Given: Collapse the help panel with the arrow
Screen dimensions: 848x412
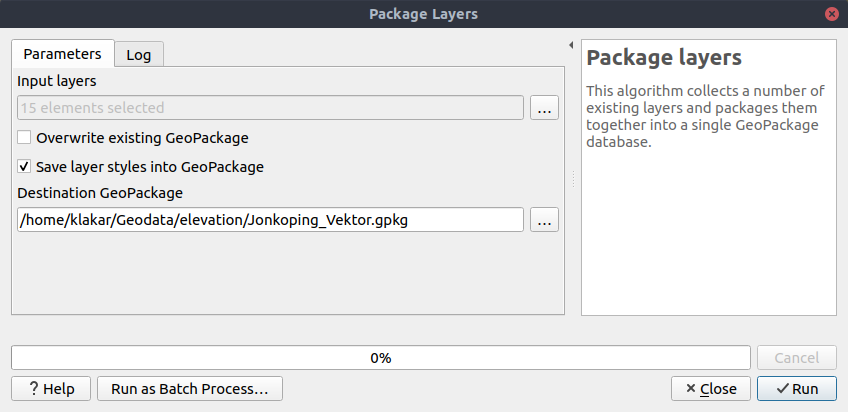Looking at the screenshot, I should tap(570, 45).
